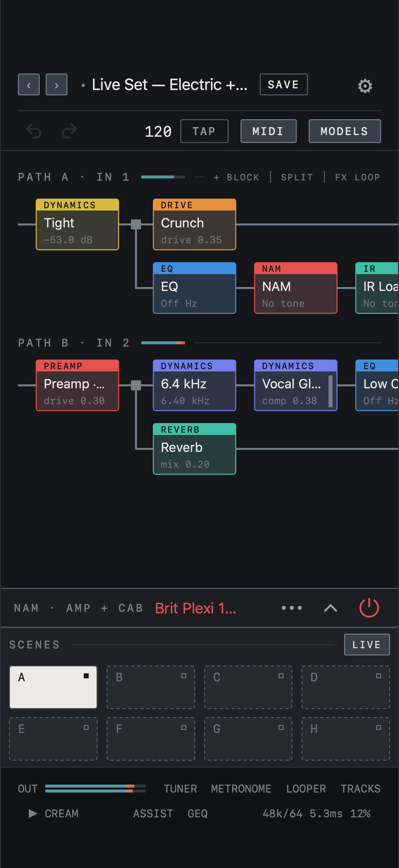Select scene A
Screen dimensions: 399x868
(x=53, y=687)
